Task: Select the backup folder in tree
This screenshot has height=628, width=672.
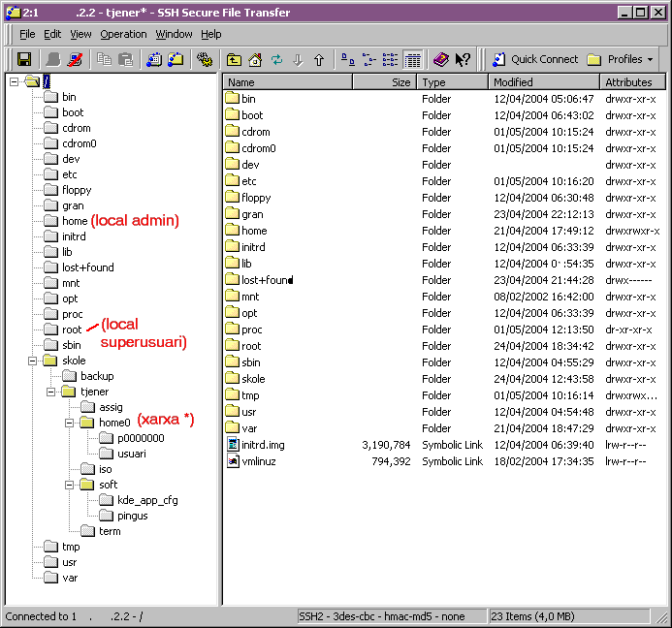Action: pyautogui.click(x=97, y=376)
